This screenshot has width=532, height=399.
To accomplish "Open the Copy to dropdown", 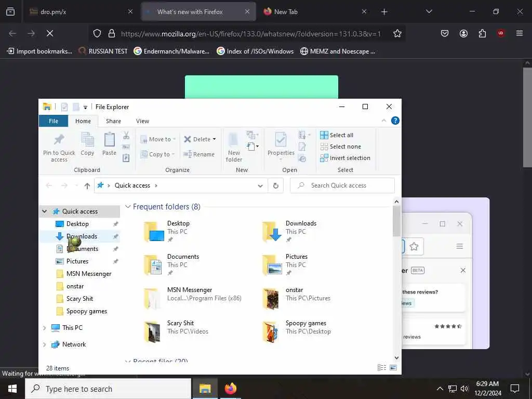I will point(157,154).
